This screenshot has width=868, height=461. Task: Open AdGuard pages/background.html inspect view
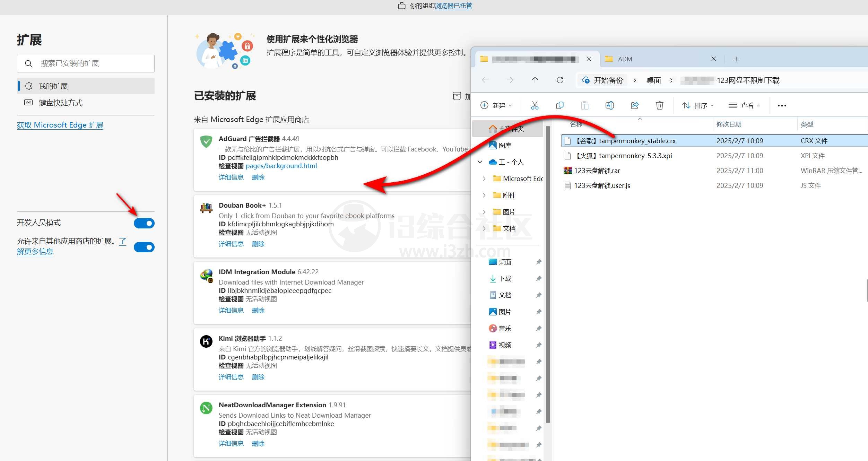click(281, 166)
